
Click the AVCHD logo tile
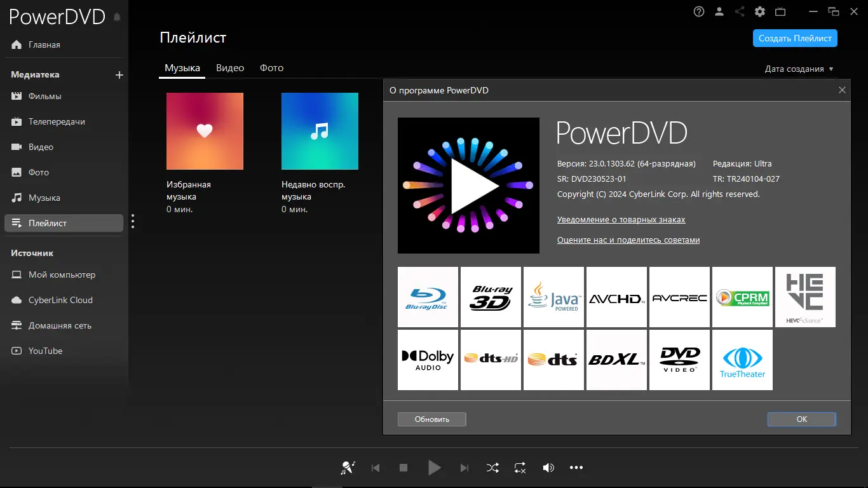616,297
